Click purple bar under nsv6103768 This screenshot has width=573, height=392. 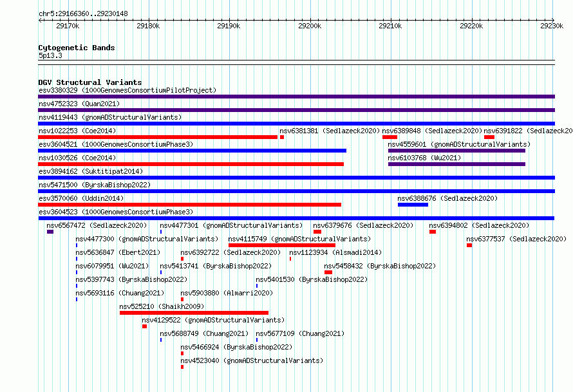click(457, 164)
